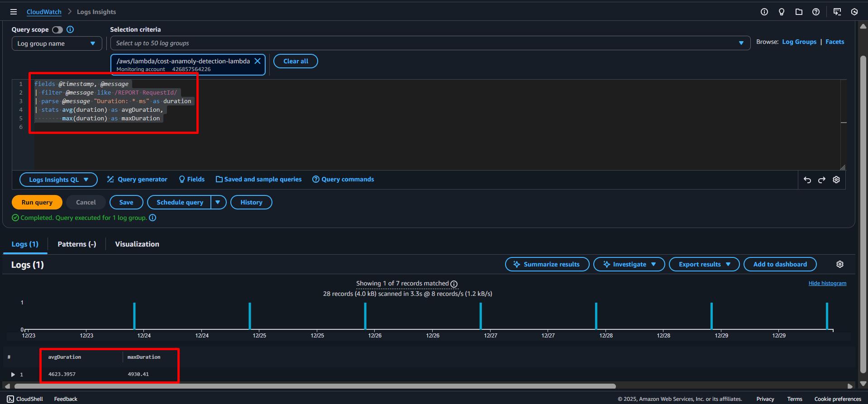Click the Add to dashboard button
The height and width of the screenshot is (404, 868).
click(780, 264)
